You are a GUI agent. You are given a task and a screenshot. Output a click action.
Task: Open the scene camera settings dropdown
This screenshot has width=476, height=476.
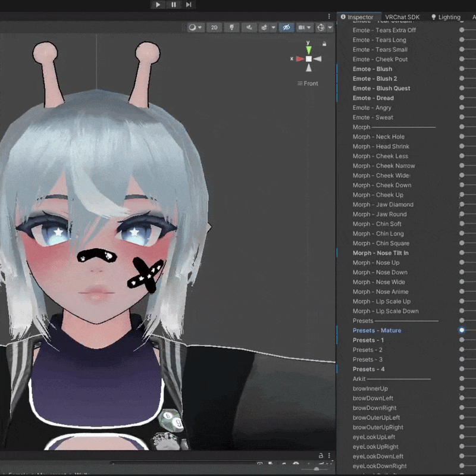[305, 27]
